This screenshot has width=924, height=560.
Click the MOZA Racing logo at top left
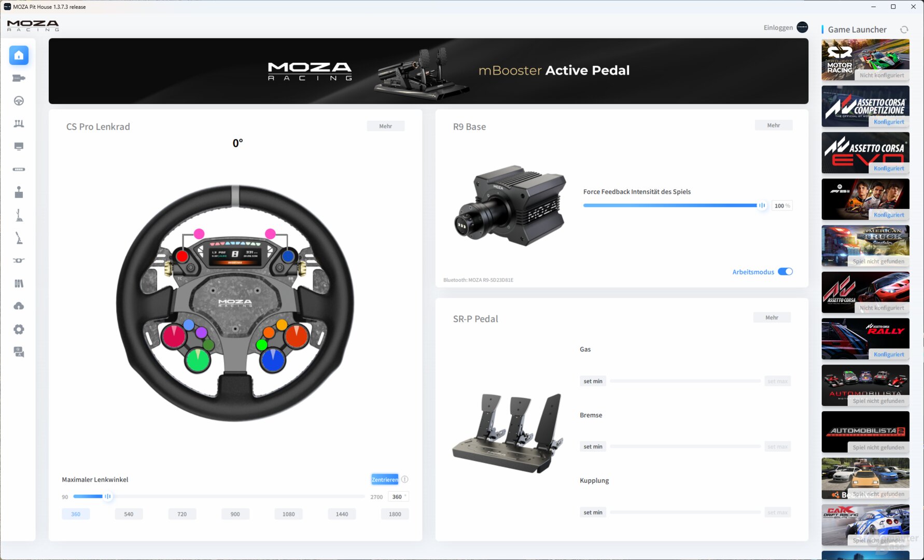click(x=33, y=25)
